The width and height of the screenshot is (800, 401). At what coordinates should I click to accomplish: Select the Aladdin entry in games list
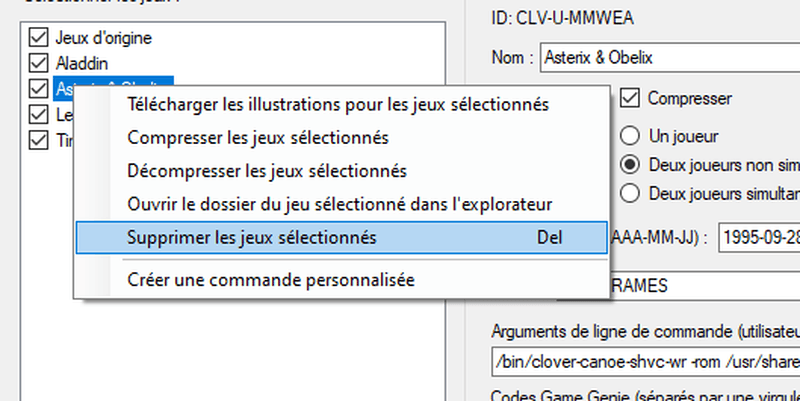pos(82,63)
